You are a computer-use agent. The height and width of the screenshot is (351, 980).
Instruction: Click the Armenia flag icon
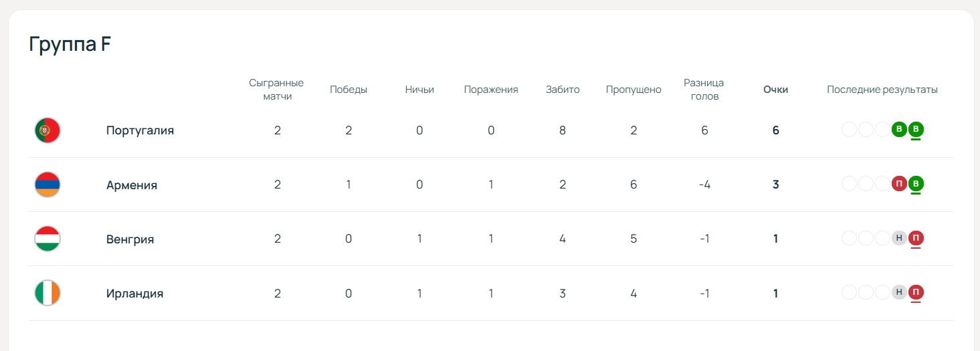pos(47,185)
